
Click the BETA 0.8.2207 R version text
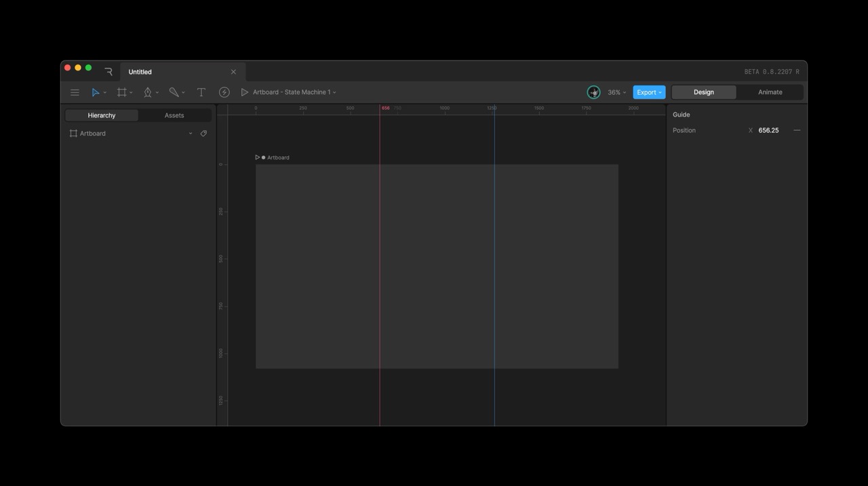(772, 72)
